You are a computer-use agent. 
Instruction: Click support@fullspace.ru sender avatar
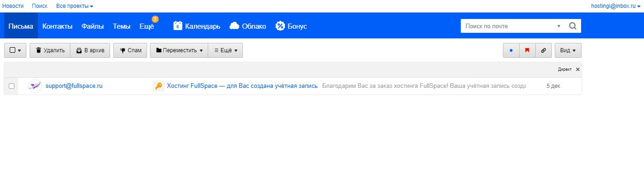click(35, 86)
